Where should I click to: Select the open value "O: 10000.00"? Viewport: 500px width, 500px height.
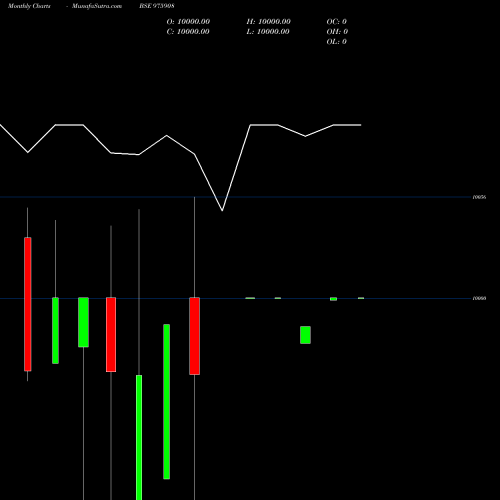(x=188, y=22)
